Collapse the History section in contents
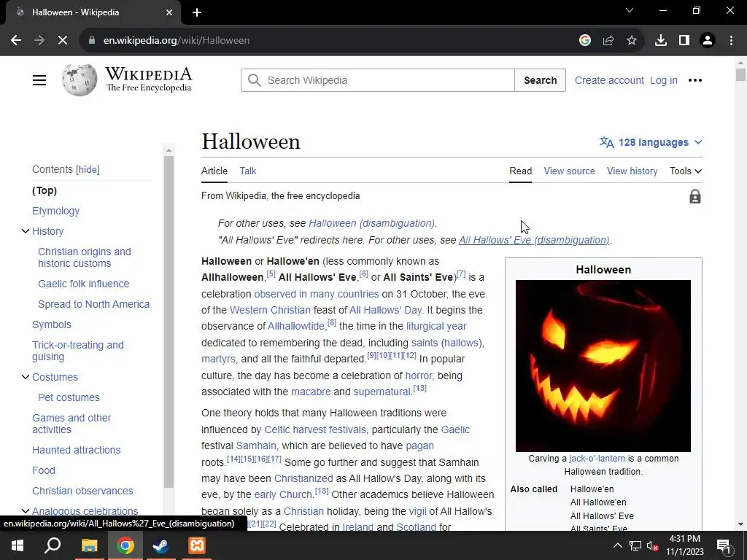Viewport: 747px width, 560px height. tap(26, 231)
